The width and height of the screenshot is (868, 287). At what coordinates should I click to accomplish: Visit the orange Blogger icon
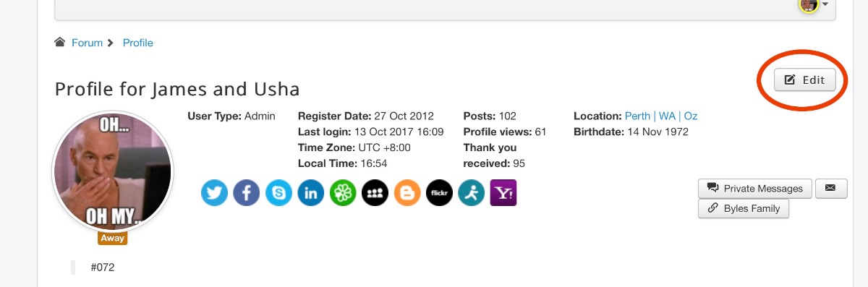tap(407, 193)
